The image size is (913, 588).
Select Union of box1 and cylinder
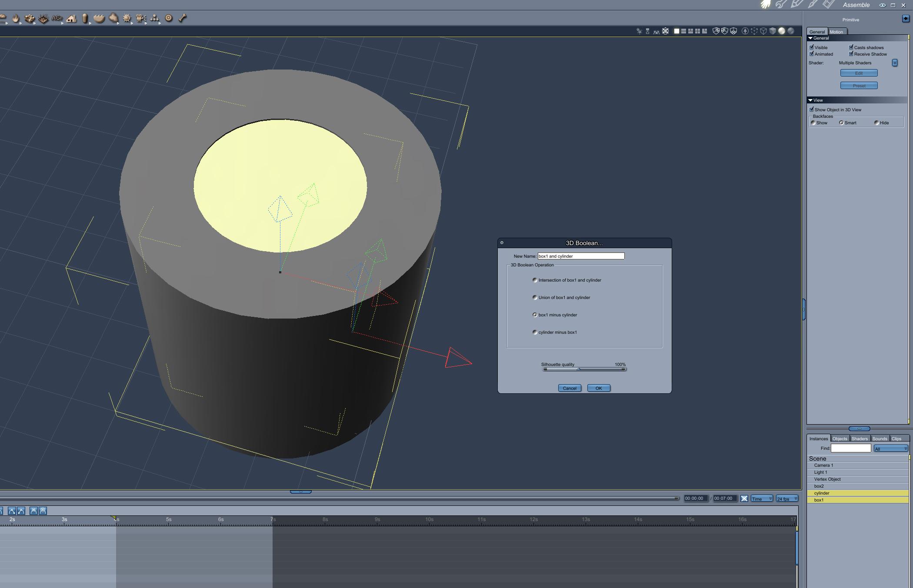pyautogui.click(x=535, y=298)
